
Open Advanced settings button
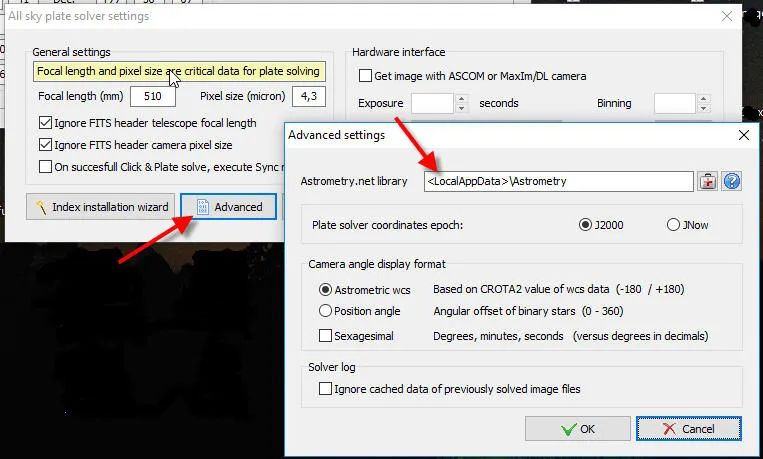[229, 207]
